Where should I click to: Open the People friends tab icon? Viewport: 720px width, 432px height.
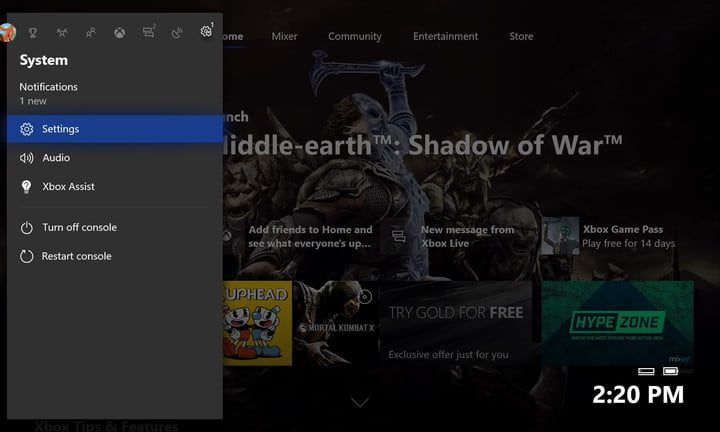pyautogui.click(x=90, y=33)
